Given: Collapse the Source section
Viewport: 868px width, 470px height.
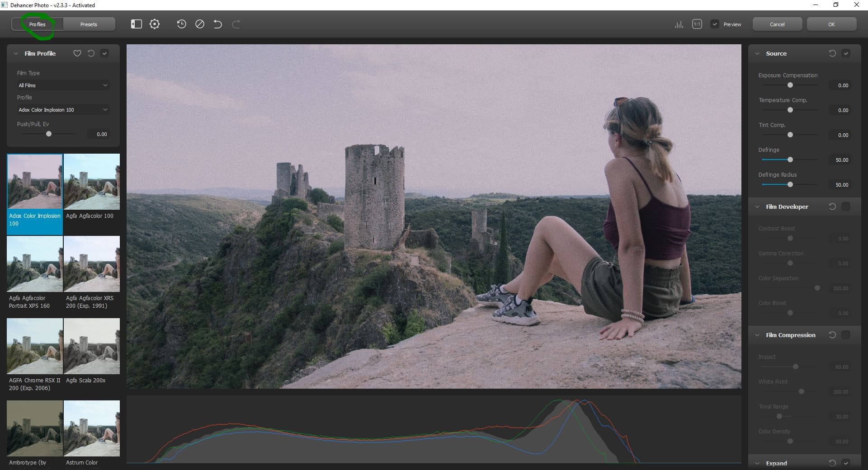Looking at the screenshot, I should (757, 53).
